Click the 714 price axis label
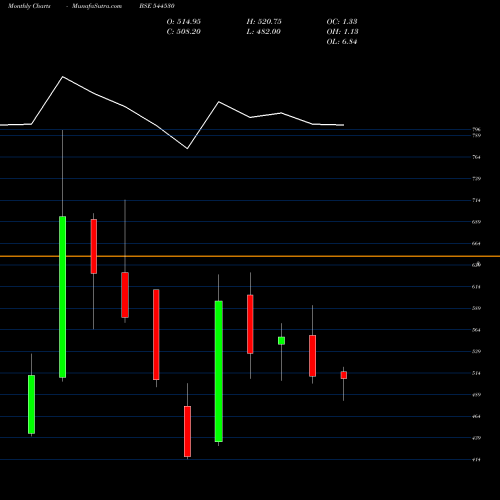This screenshot has height=500, width=500. pos(476,200)
